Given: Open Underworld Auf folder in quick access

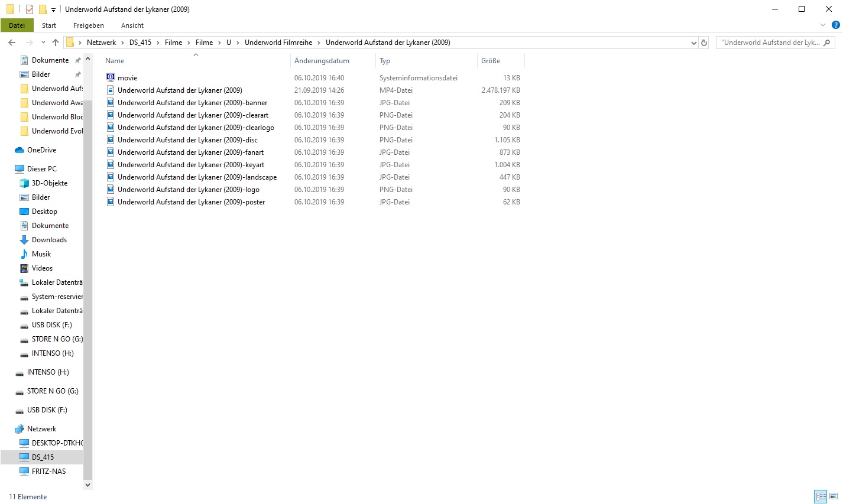Looking at the screenshot, I should pyautogui.click(x=57, y=89).
